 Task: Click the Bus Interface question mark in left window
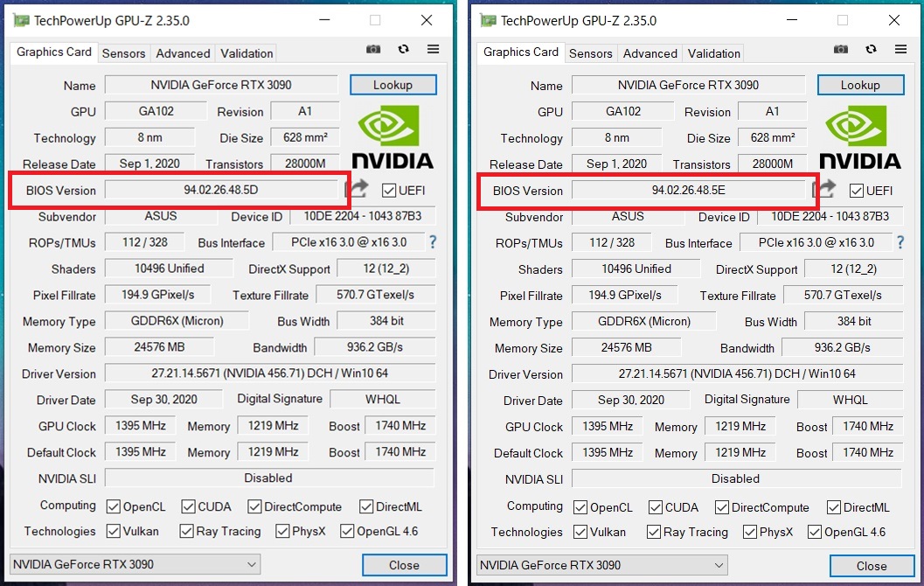[x=433, y=241]
